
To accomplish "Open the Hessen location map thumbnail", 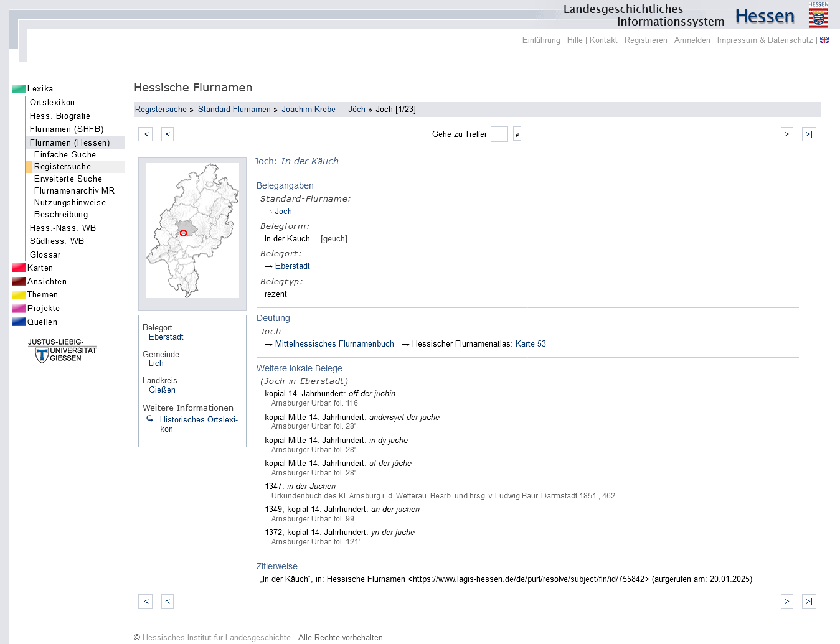I will point(192,230).
